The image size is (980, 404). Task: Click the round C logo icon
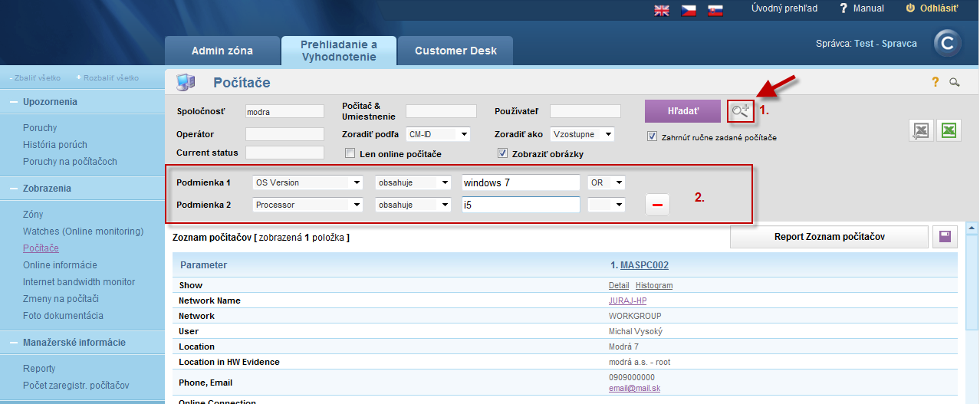[949, 44]
